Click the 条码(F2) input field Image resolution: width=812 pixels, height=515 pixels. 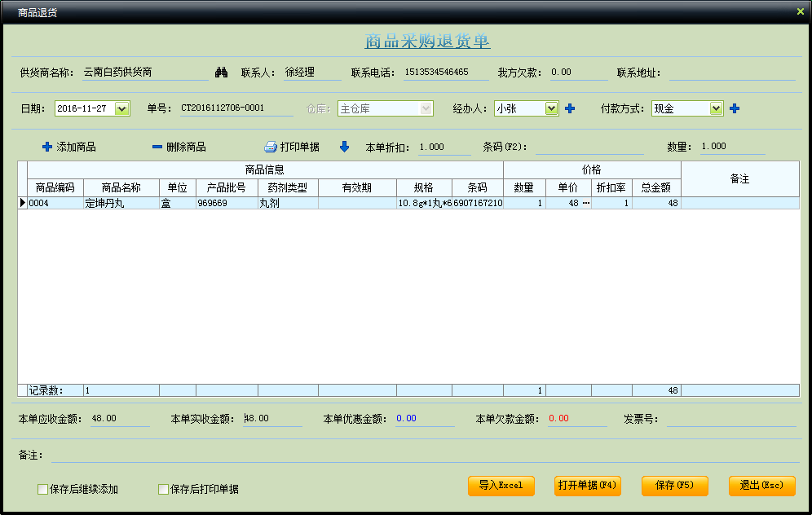pyautogui.click(x=589, y=147)
